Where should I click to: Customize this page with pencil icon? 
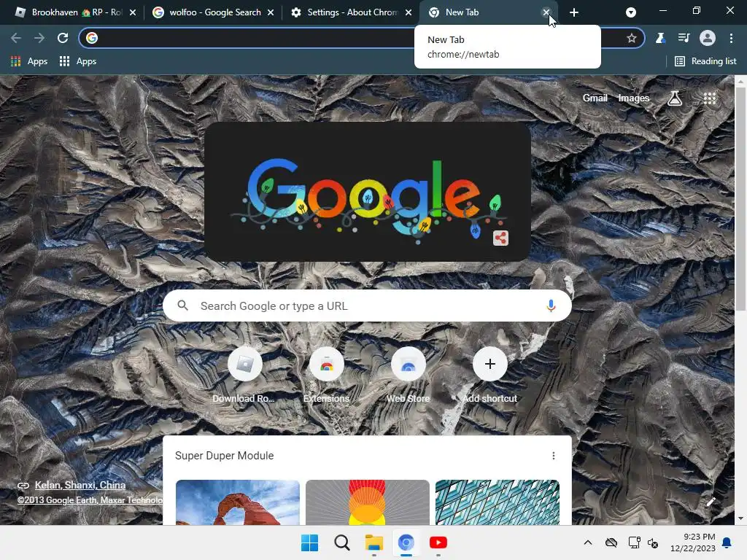711,502
